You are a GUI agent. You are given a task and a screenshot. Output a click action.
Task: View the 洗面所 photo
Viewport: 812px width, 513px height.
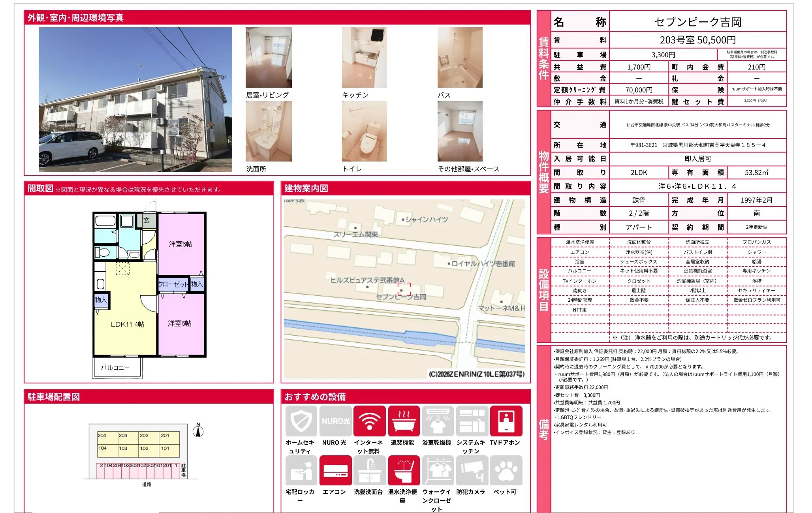[x=269, y=131]
